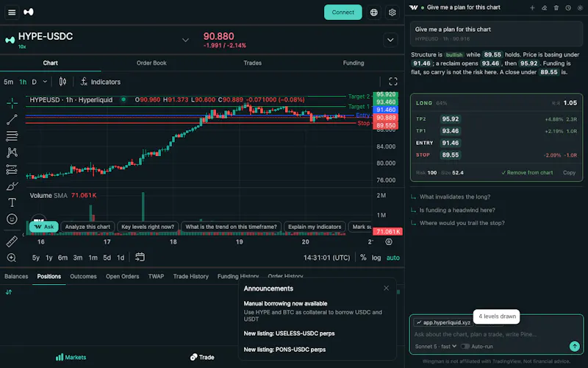Close the Announcements popup
588x368 pixels.
point(387,288)
